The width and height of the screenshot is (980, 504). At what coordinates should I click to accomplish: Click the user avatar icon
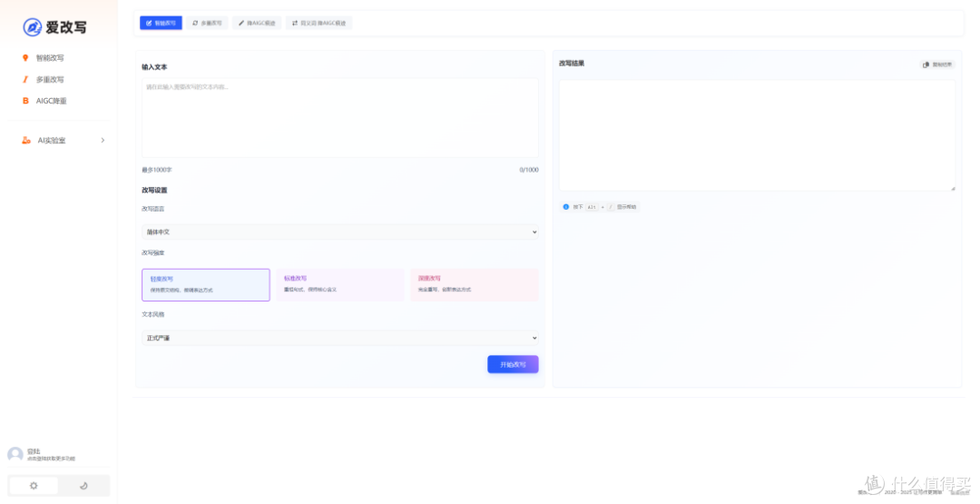click(15, 455)
